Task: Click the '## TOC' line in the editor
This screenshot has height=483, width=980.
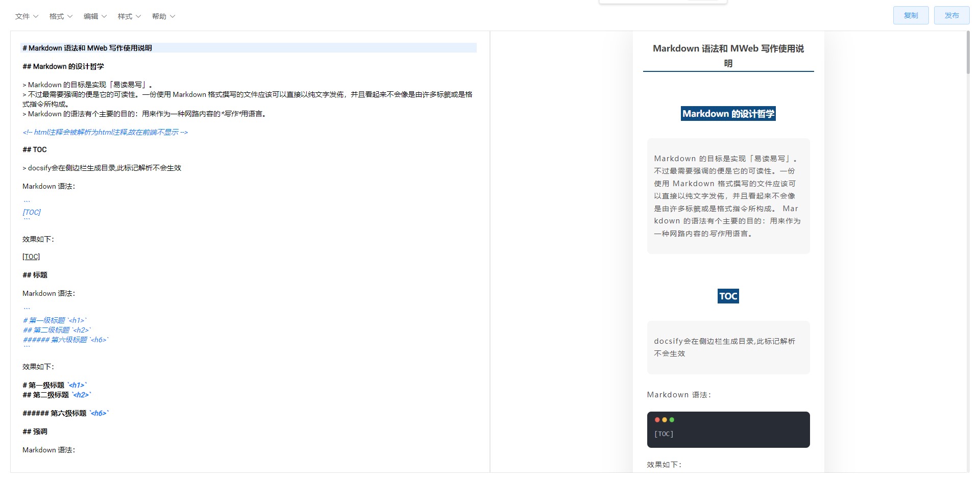Action: (35, 149)
